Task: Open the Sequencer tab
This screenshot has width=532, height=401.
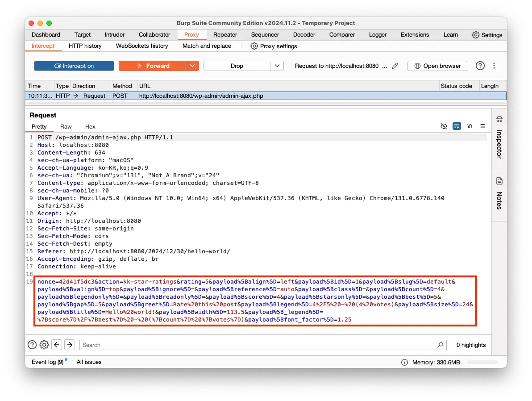Action: click(265, 35)
